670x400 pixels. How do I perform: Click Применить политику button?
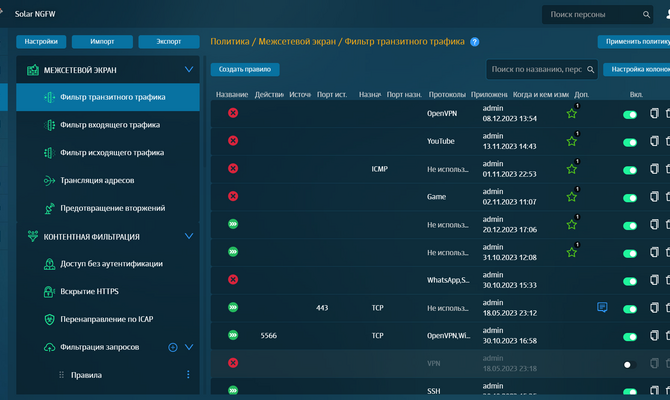point(634,41)
